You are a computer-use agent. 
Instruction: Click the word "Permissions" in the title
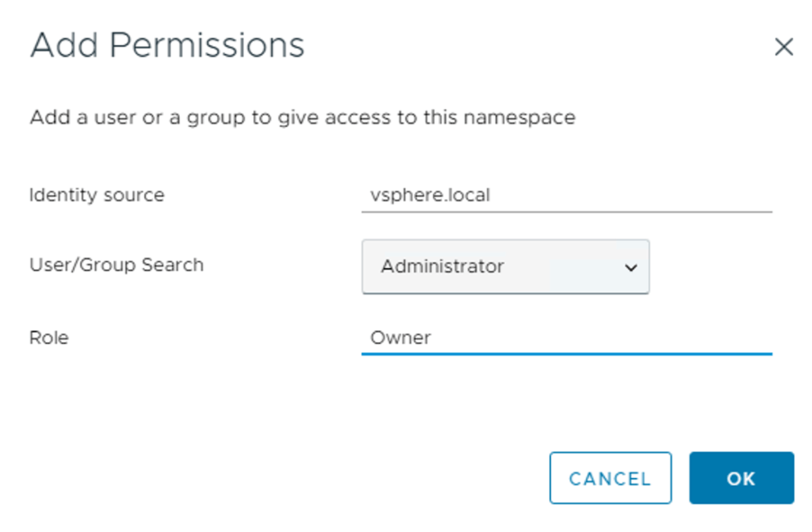(x=207, y=45)
